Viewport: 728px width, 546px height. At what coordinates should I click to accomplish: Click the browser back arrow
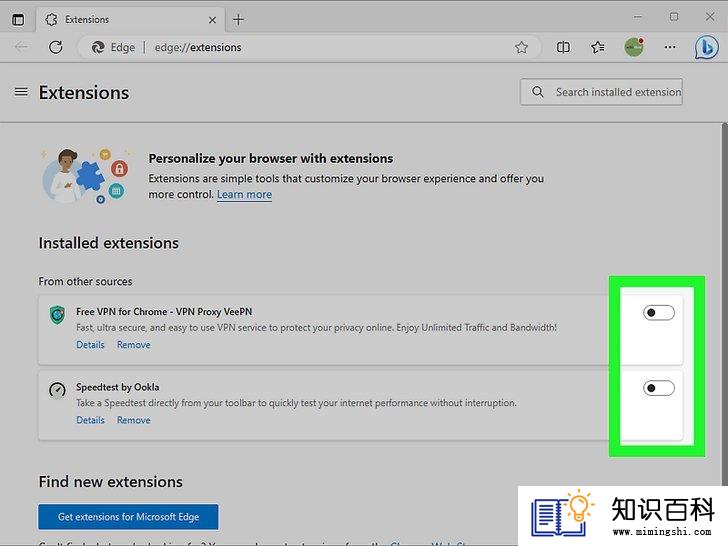[21, 47]
